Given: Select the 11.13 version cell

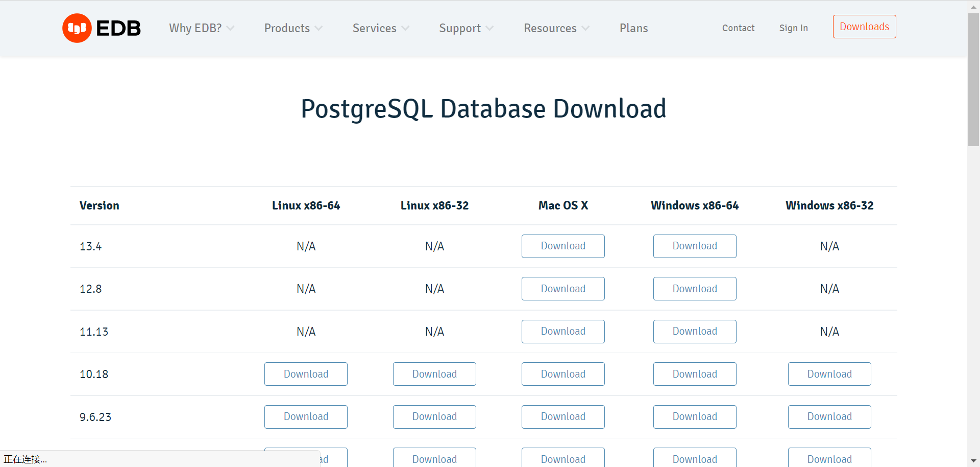Looking at the screenshot, I should (94, 332).
